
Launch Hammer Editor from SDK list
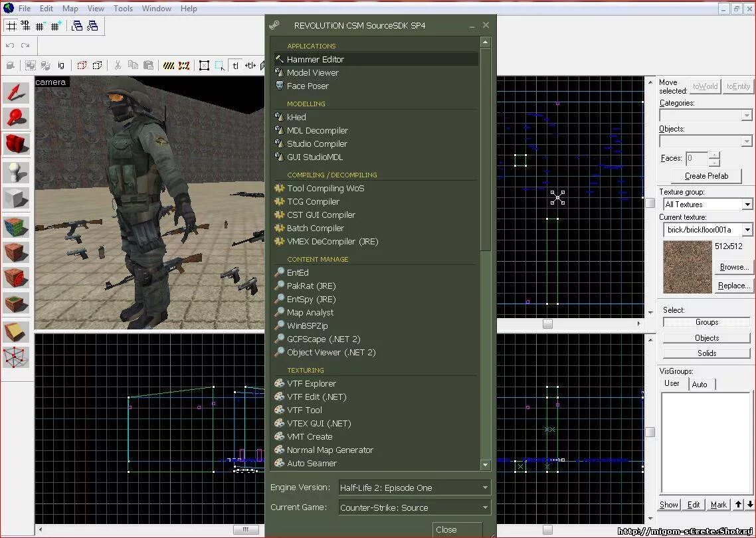(376, 59)
